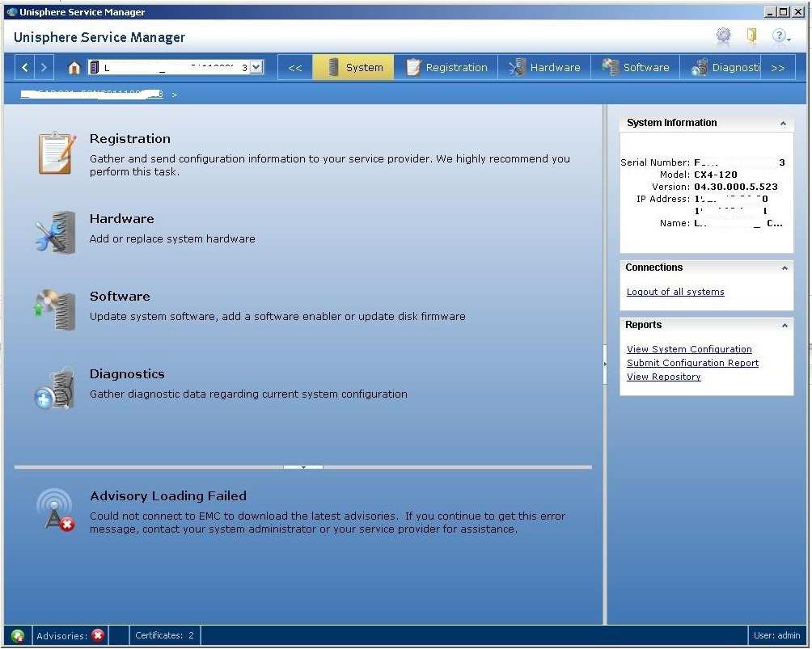Switch to the Registration tab
This screenshot has width=812, height=649.
click(x=446, y=67)
